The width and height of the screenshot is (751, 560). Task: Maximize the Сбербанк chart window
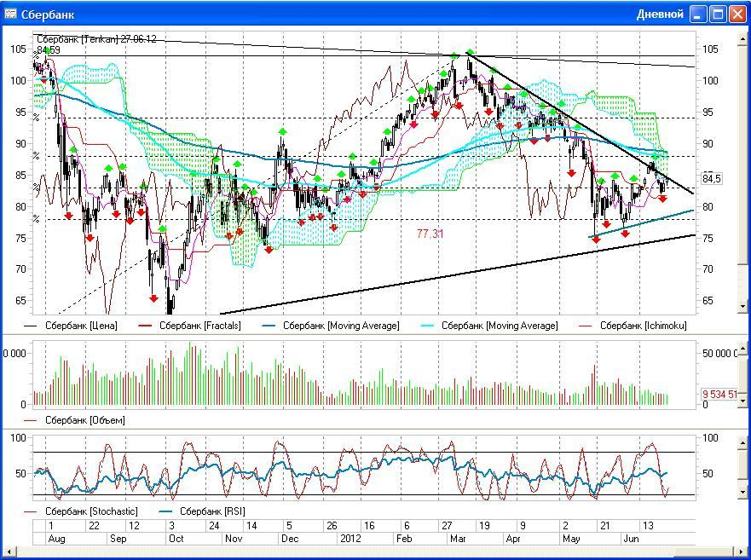718,14
